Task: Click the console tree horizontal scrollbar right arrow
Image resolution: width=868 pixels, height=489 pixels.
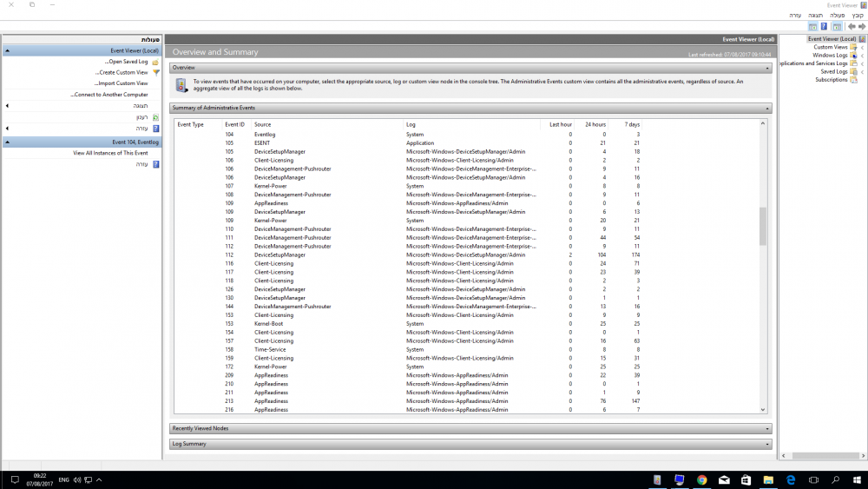Action: click(x=863, y=456)
